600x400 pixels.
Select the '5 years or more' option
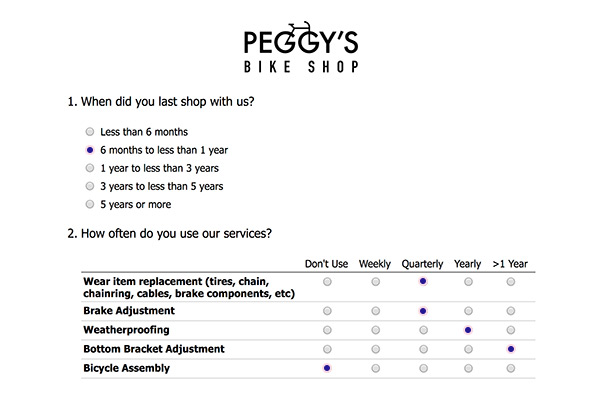tap(91, 204)
